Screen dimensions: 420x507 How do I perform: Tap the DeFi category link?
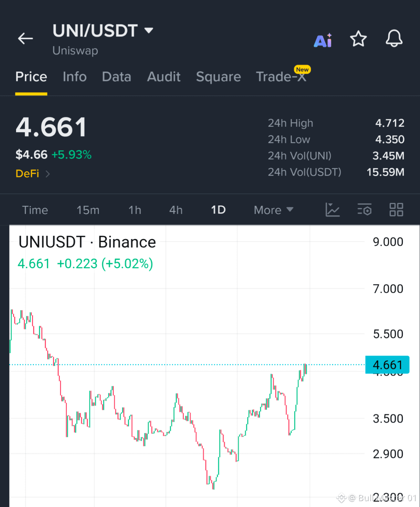click(27, 173)
